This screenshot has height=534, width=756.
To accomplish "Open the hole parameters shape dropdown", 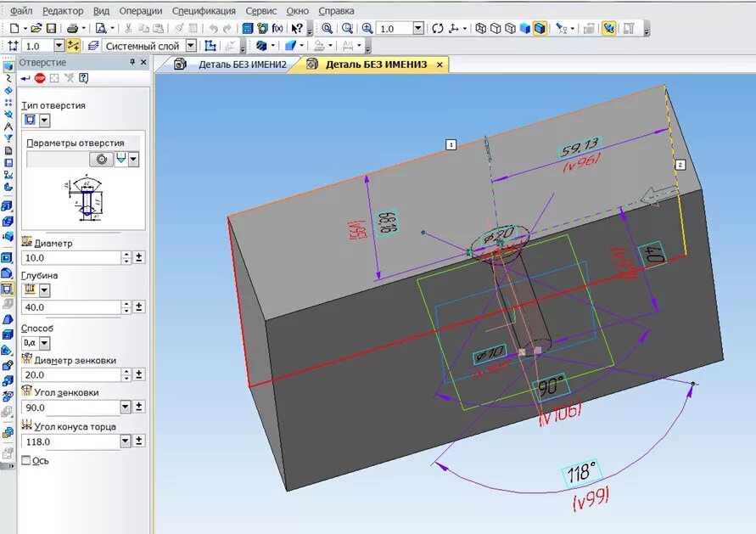I will click(133, 160).
